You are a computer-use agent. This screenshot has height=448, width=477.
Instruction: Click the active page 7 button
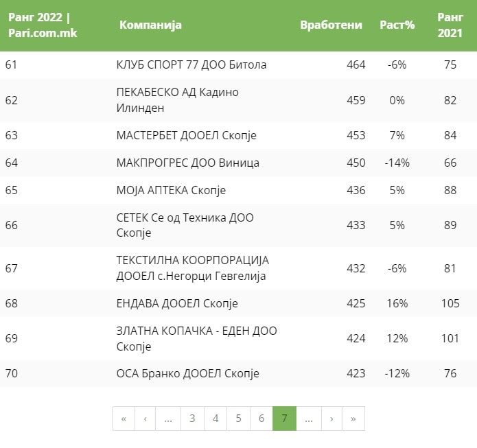pos(284,418)
